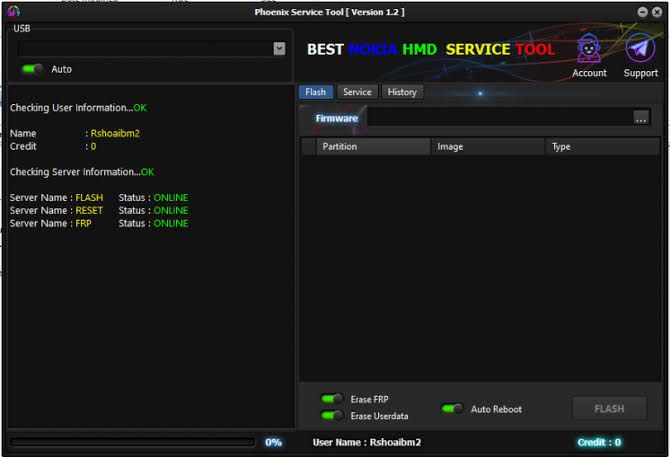Click the Type column header
The height and width of the screenshot is (457, 670).
pos(602,146)
